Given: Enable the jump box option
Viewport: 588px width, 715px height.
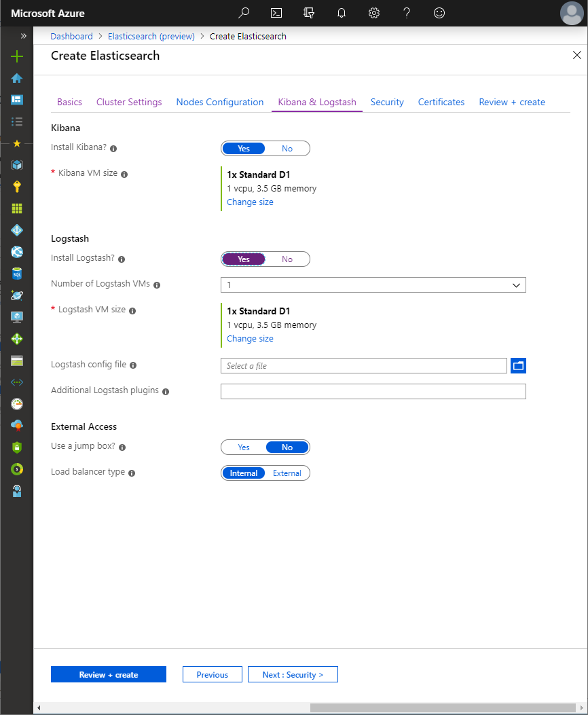Looking at the screenshot, I should point(243,447).
